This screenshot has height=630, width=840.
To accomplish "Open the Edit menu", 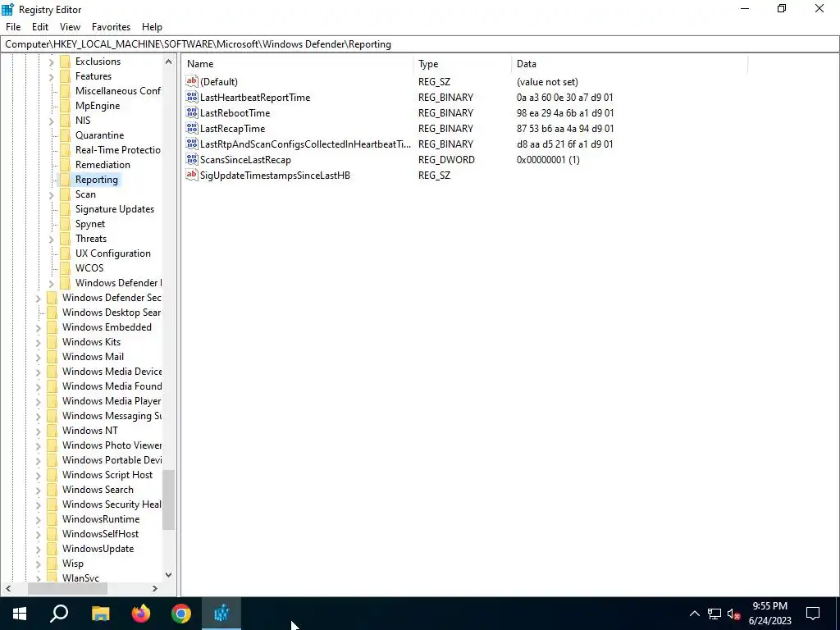I will coord(40,27).
